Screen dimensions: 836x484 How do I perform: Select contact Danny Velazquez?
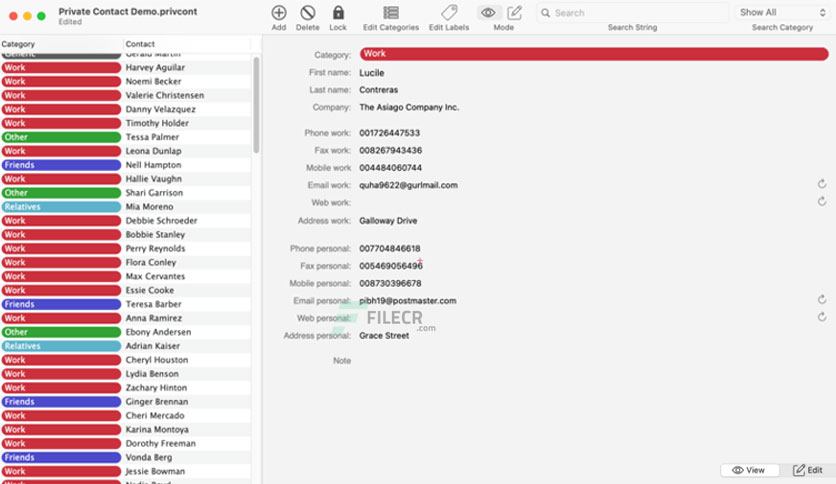point(160,109)
